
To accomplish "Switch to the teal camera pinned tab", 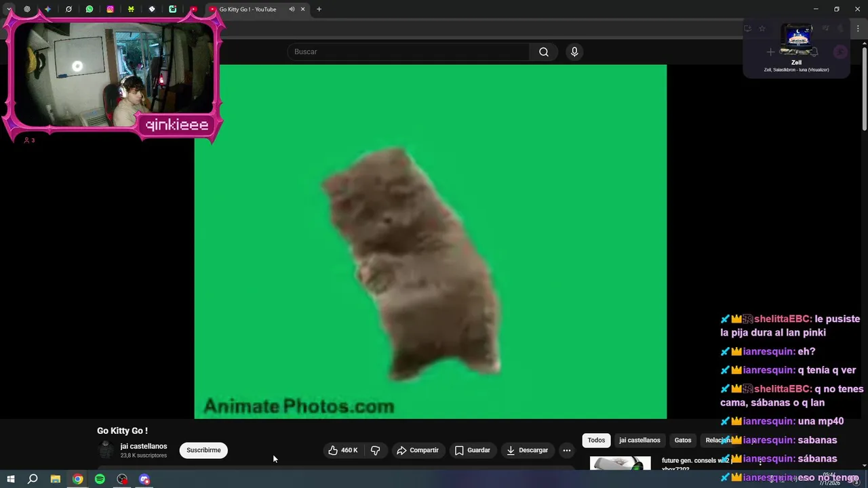I will (x=173, y=9).
